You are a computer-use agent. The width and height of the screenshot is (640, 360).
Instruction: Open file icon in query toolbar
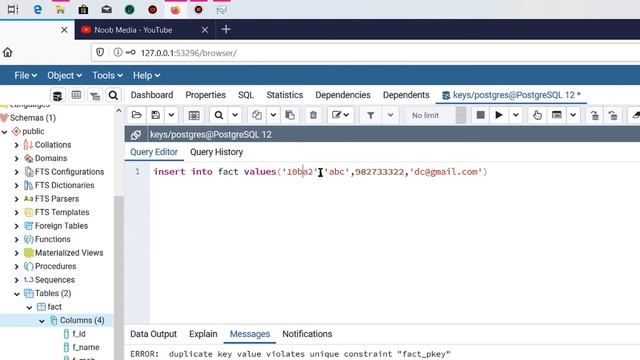pos(136,115)
